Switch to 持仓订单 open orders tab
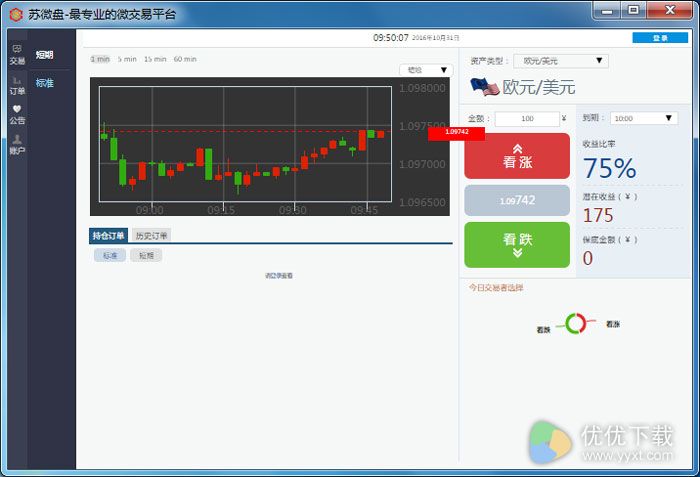This screenshot has height=477, width=700. point(108,235)
